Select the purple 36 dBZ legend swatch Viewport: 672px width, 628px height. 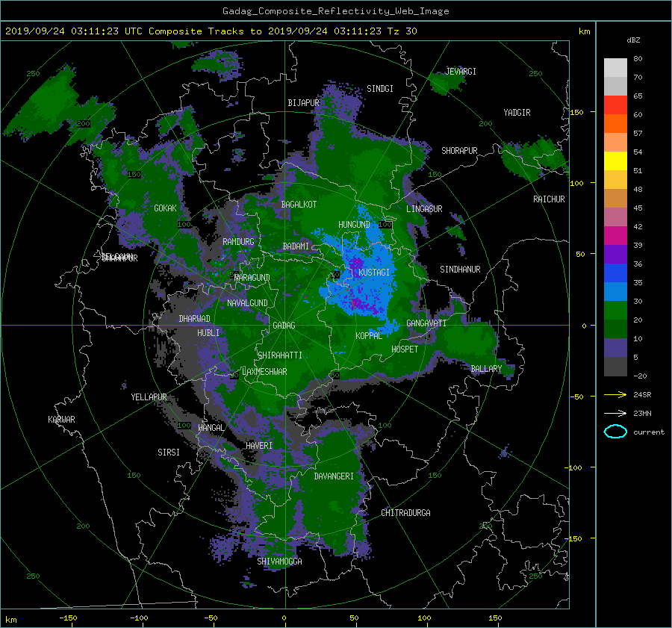point(615,254)
